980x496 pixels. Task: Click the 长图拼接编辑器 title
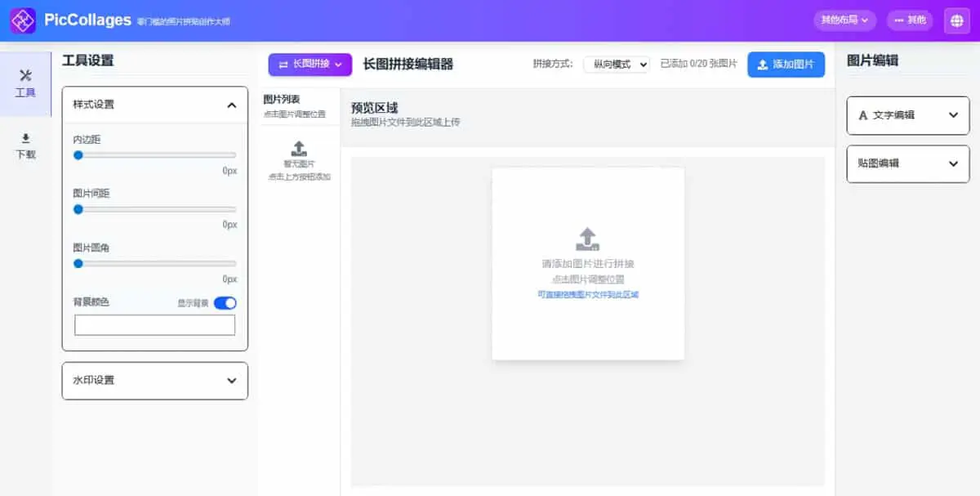[x=408, y=64]
